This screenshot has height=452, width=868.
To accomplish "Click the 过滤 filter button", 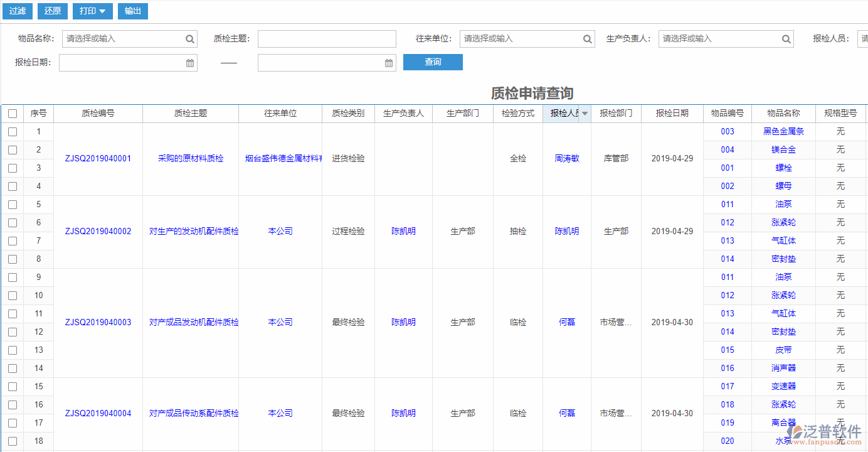I will click(17, 11).
